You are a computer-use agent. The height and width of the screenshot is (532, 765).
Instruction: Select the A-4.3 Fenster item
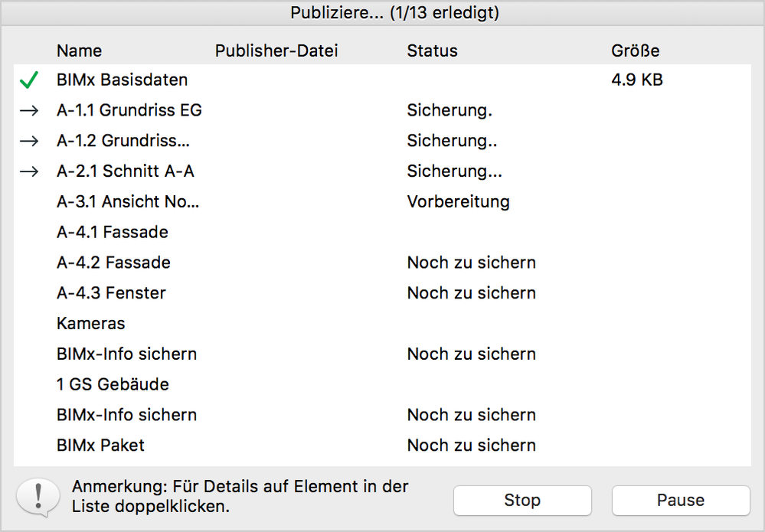[111, 292]
